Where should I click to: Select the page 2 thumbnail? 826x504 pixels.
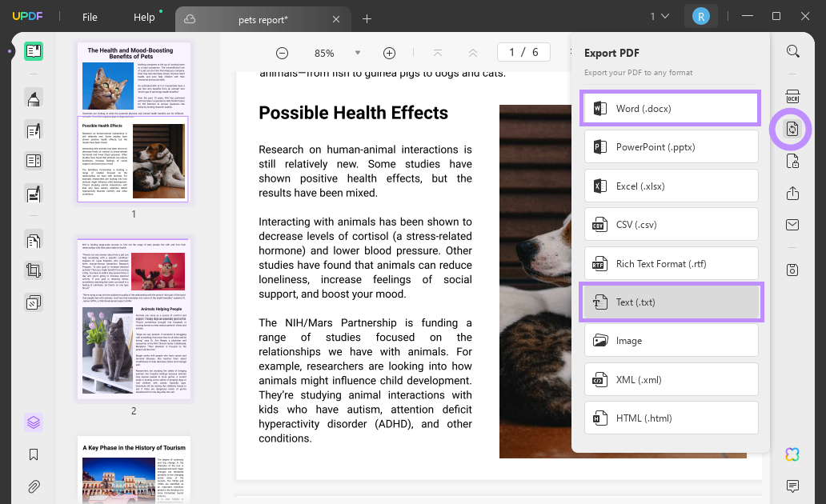[x=133, y=318]
